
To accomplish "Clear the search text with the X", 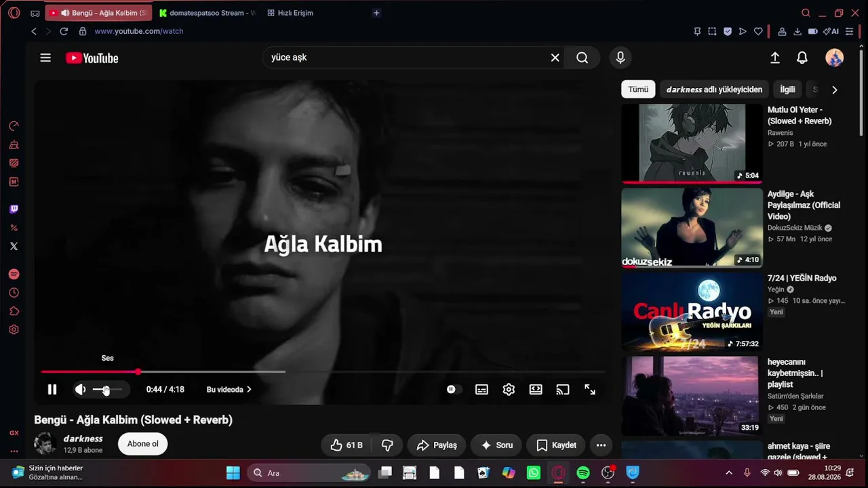I will (555, 58).
